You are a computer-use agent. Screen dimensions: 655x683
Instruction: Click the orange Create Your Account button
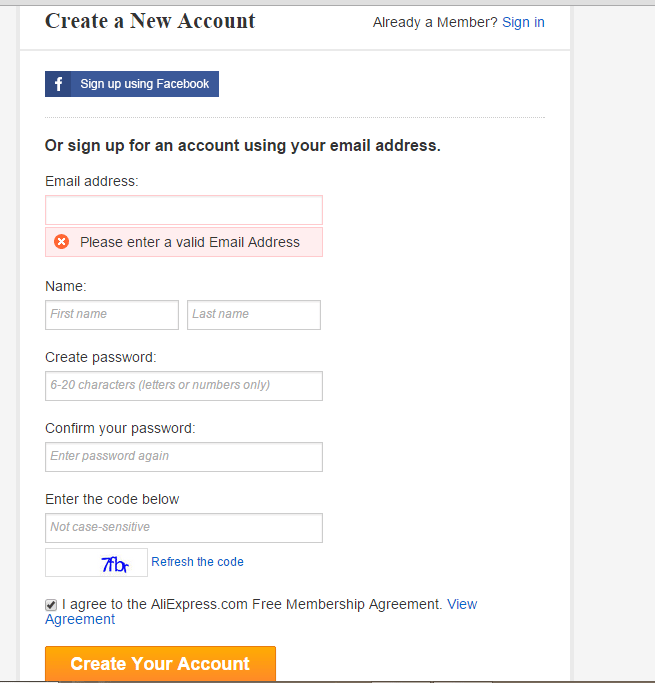(x=160, y=664)
